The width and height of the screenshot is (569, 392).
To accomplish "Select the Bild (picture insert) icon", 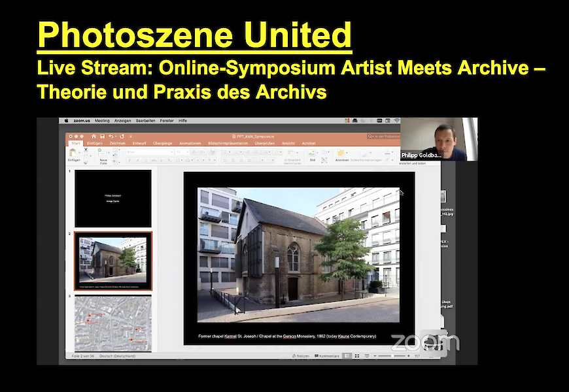I will pyautogui.click(x=311, y=155).
